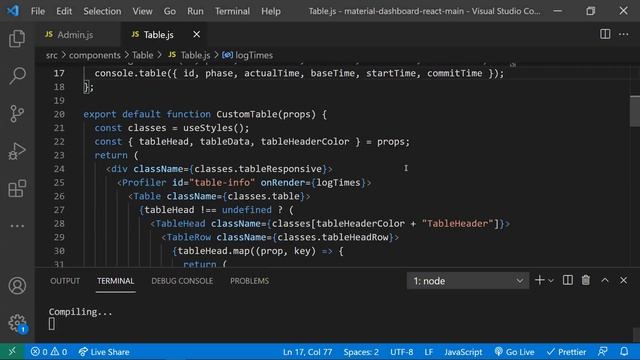
Task: Open the Edit menu
Action: pyautogui.click(x=64, y=11)
